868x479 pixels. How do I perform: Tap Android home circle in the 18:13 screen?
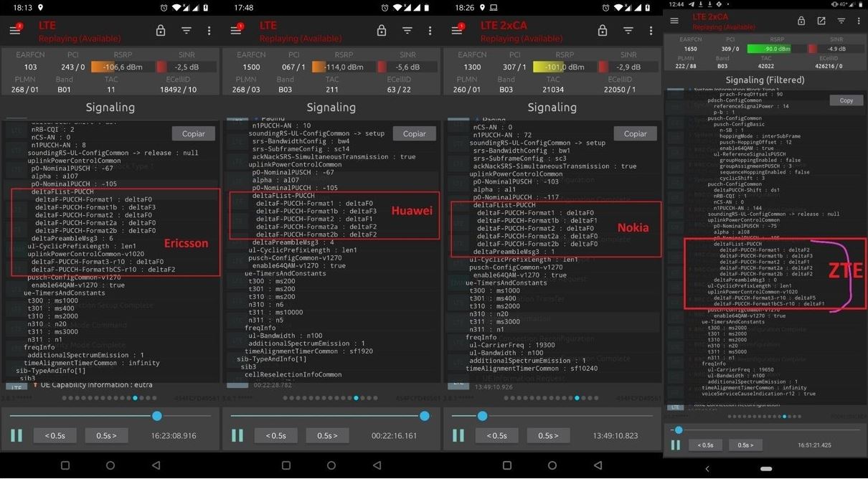coord(110,465)
